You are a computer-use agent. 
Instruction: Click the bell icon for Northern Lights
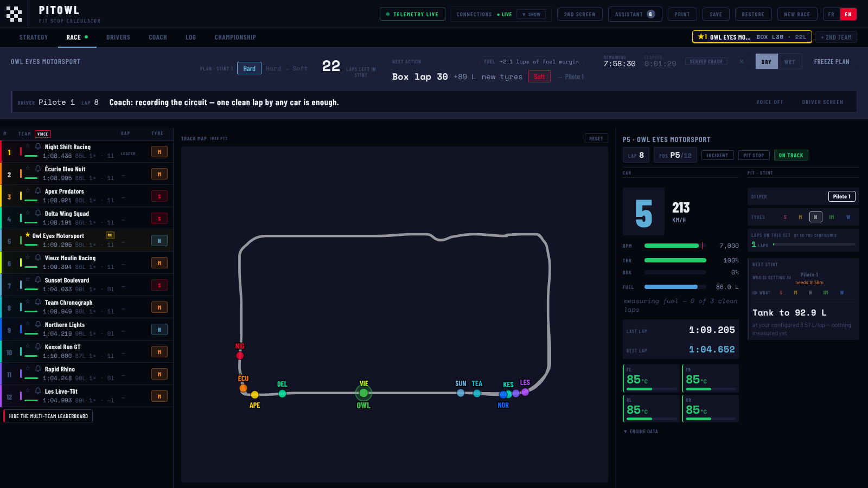point(38,324)
